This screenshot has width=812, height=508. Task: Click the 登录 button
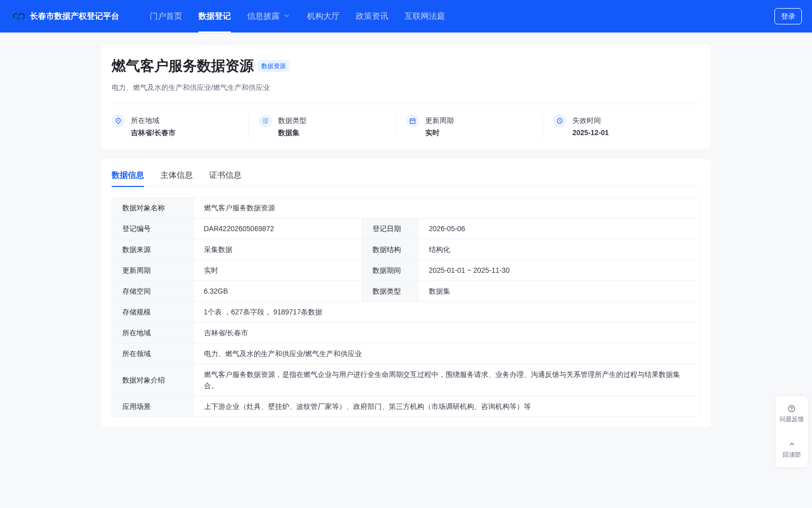pos(788,16)
